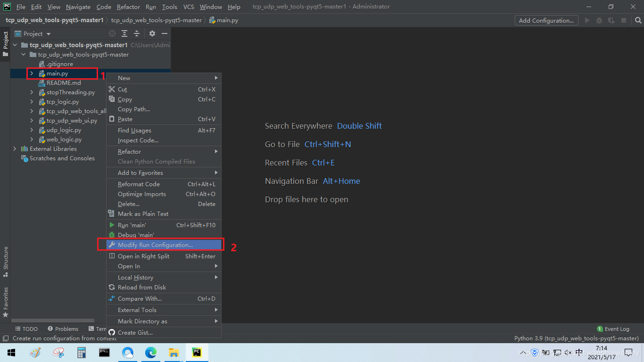Click the Compare With arrows icon
The image size is (644, 362).
[x=112, y=298]
